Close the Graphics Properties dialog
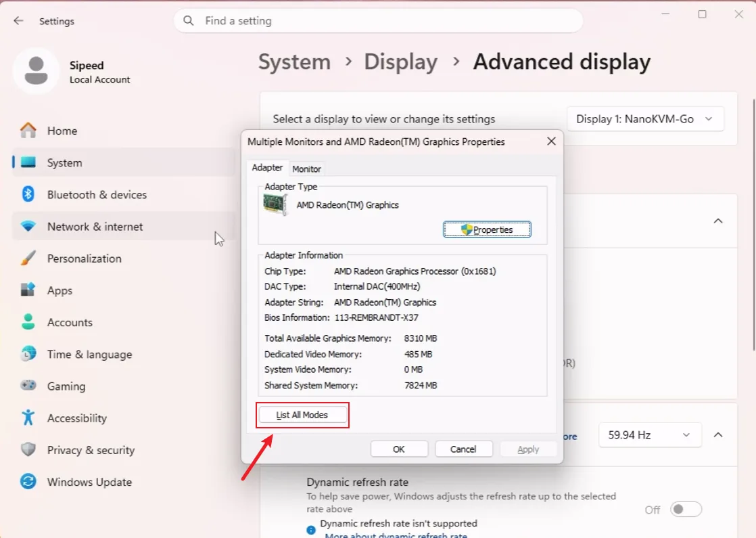Viewport: 756px width, 538px height. pos(551,141)
